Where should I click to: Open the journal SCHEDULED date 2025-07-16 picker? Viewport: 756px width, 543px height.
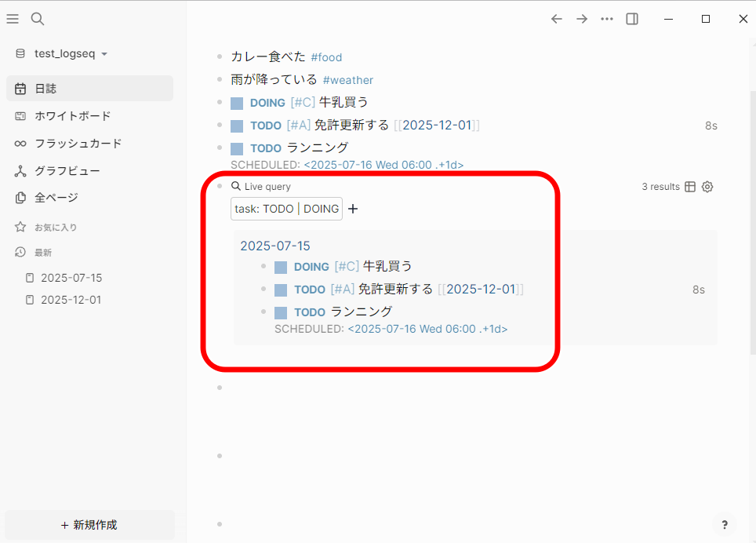pyautogui.click(x=383, y=165)
